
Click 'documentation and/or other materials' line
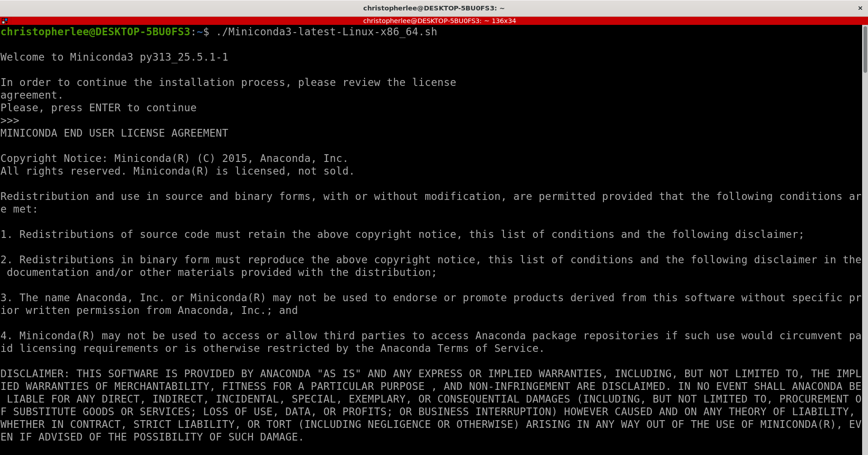[222, 272]
